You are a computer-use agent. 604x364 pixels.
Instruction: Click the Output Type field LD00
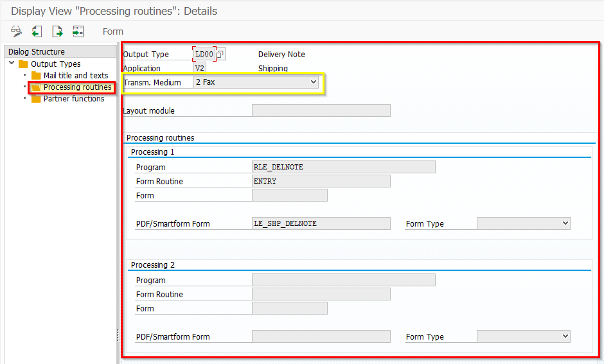pyautogui.click(x=204, y=54)
